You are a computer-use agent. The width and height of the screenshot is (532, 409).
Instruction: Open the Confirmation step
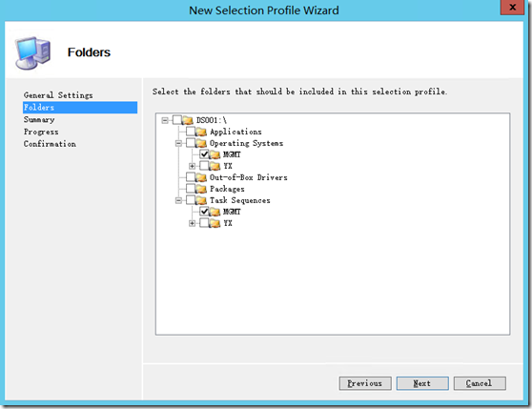pos(50,144)
